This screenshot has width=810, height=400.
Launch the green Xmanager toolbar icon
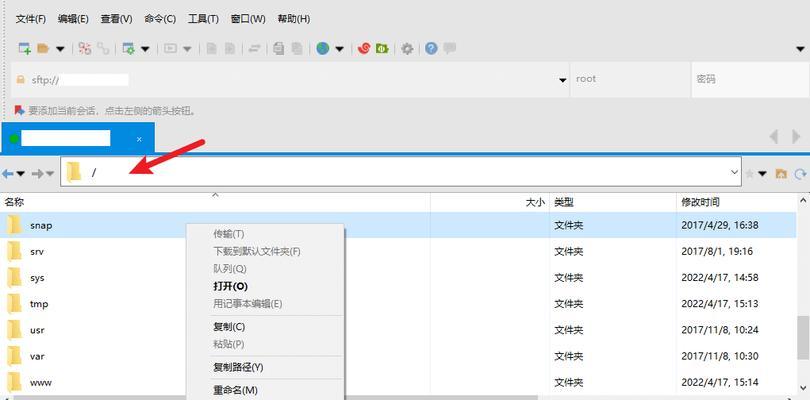382,49
